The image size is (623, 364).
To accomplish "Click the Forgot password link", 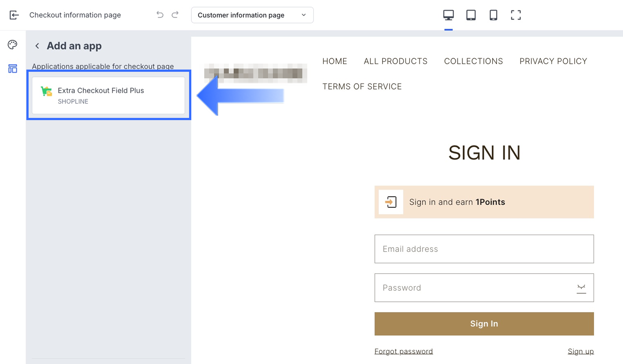I will point(403,351).
